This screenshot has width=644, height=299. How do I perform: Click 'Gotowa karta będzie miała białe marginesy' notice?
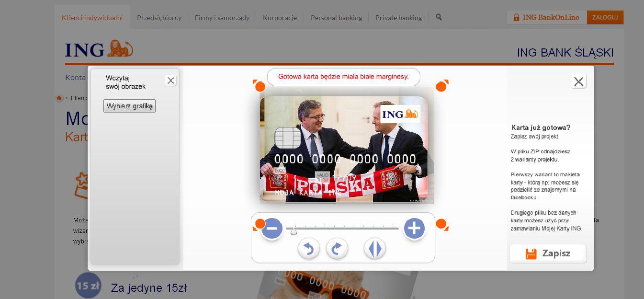(343, 77)
